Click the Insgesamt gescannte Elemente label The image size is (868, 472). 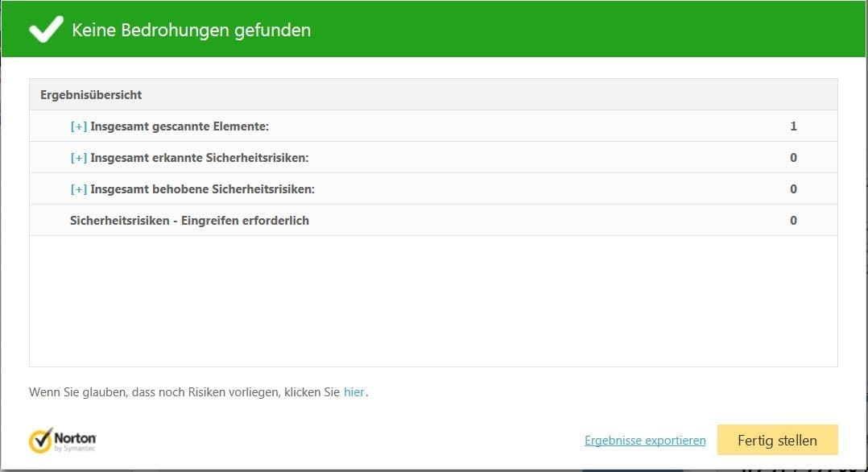point(180,126)
